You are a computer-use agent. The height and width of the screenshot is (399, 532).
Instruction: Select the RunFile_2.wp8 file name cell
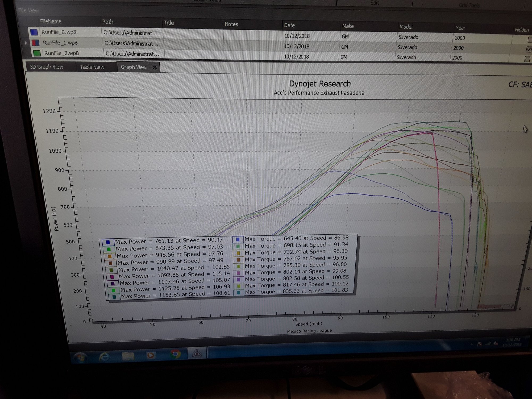tap(61, 53)
